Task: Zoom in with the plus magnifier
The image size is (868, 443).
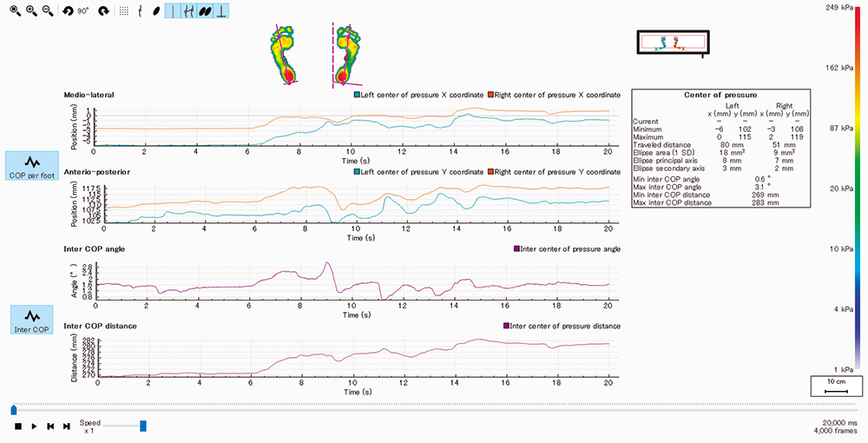Action: 31,11
